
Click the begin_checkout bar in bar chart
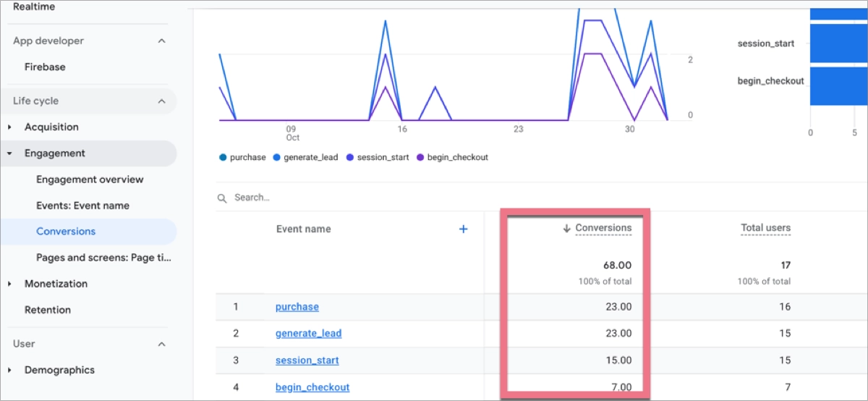838,86
